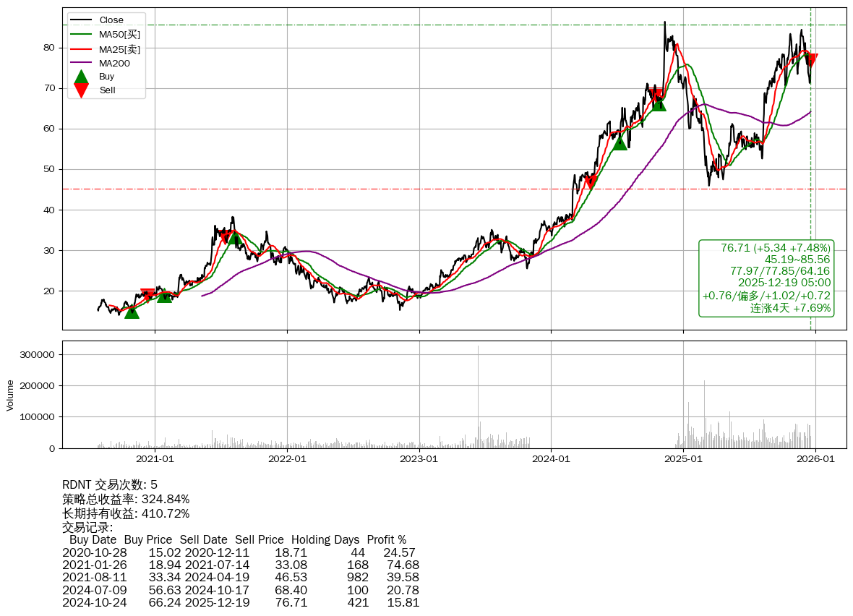Click the Sell marker near April 2024

pyautogui.click(x=591, y=181)
